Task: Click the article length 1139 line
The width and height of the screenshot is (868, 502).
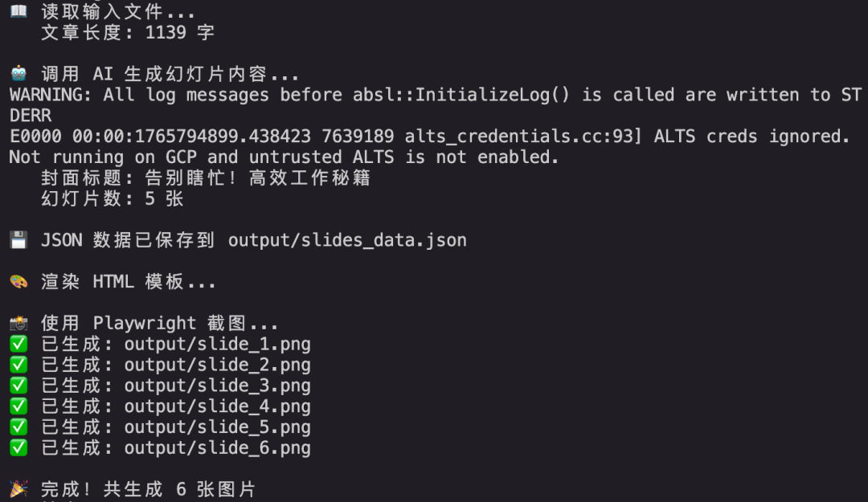Action: (x=127, y=32)
